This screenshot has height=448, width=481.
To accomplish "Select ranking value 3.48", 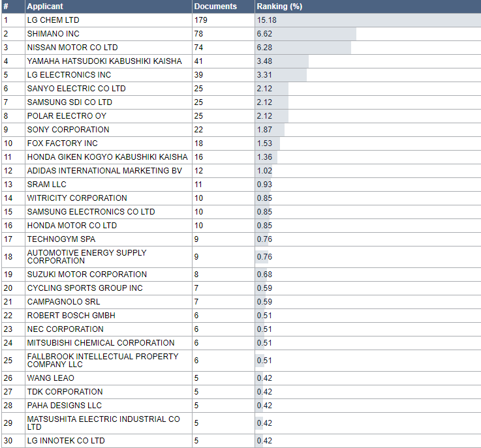I will point(264,61).
